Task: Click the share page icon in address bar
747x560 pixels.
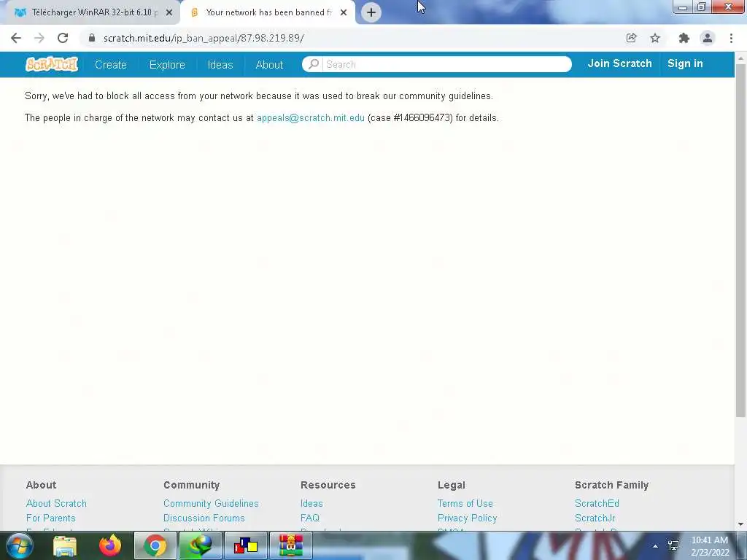Action: click(631, 38)
